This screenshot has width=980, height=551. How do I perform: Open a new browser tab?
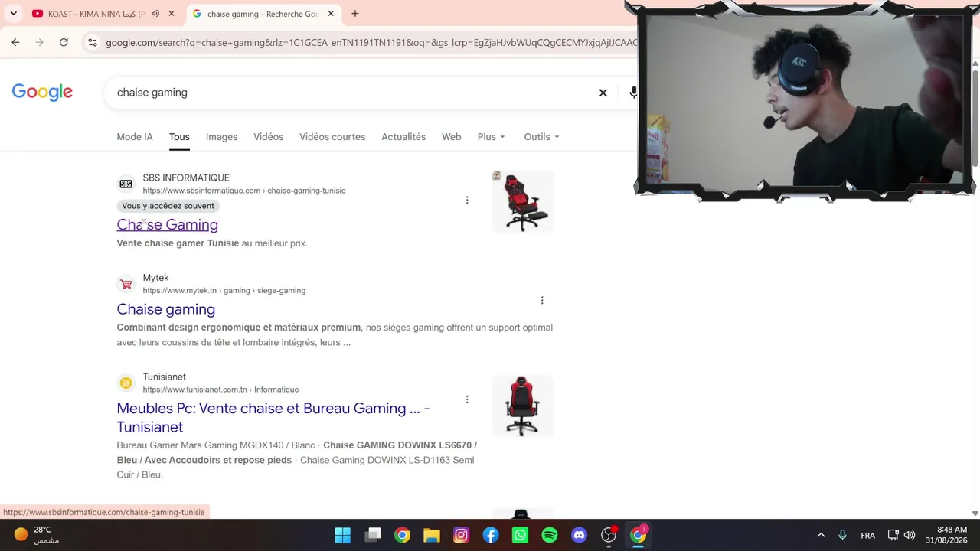click(x=355, y=14)
